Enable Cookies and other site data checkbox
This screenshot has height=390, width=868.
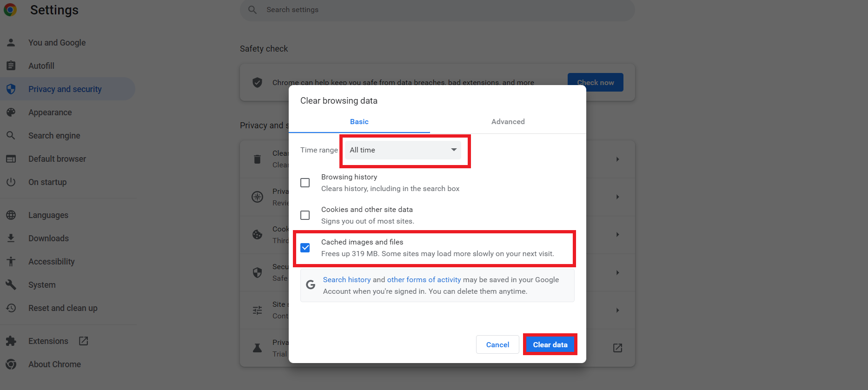click(305, 215)
